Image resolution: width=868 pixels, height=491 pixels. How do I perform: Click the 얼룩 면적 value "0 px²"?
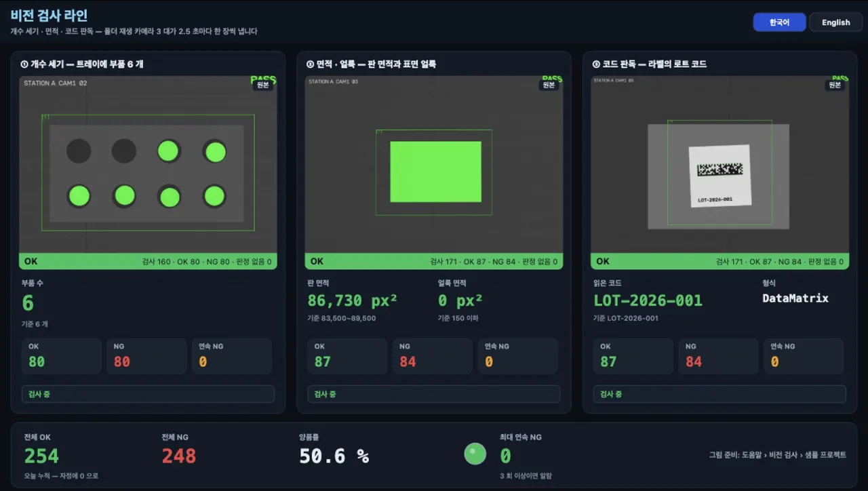coord(460,300)
